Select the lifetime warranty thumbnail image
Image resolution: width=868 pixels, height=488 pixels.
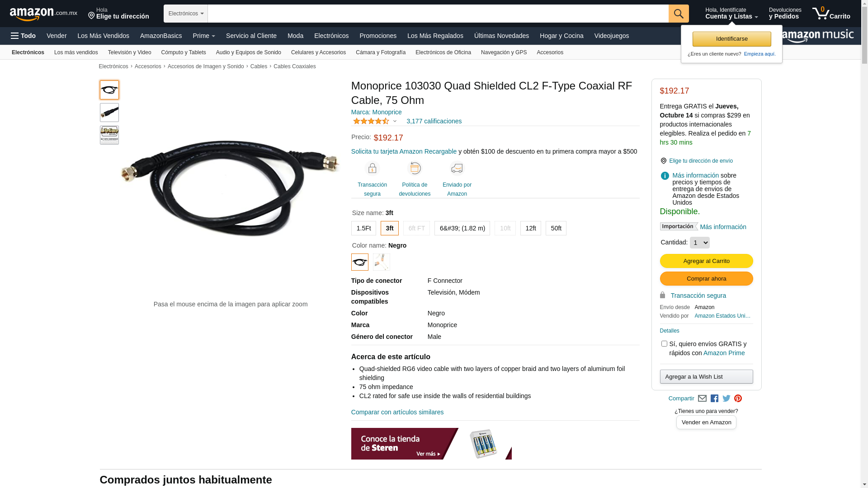pos(109,135)
